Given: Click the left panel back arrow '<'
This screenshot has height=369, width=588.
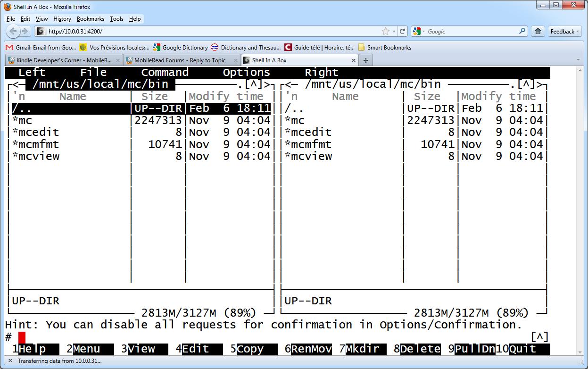Looking at the screenshot, I should point(16,84).
